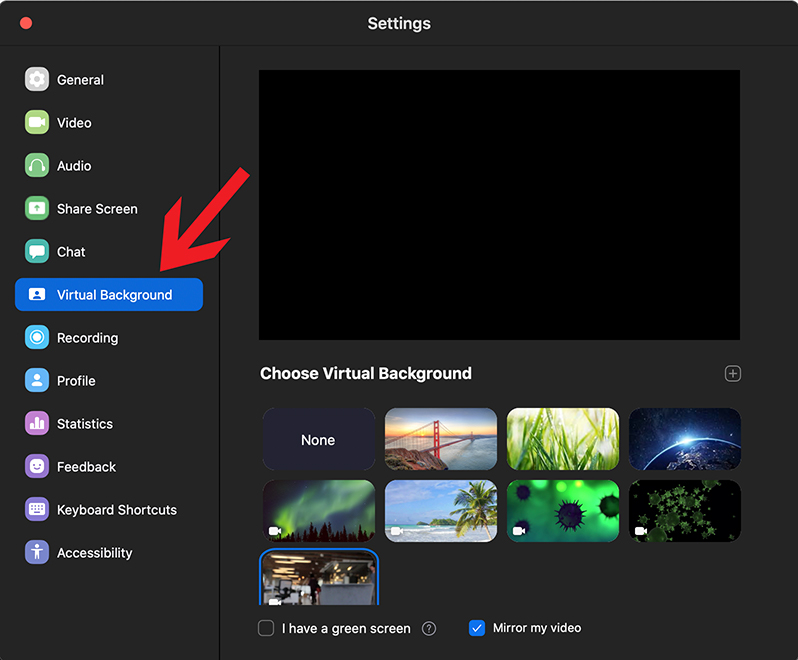Click the Accessibility person icon
The height and width of the screenshot is (660, 798).
point(37,553)
